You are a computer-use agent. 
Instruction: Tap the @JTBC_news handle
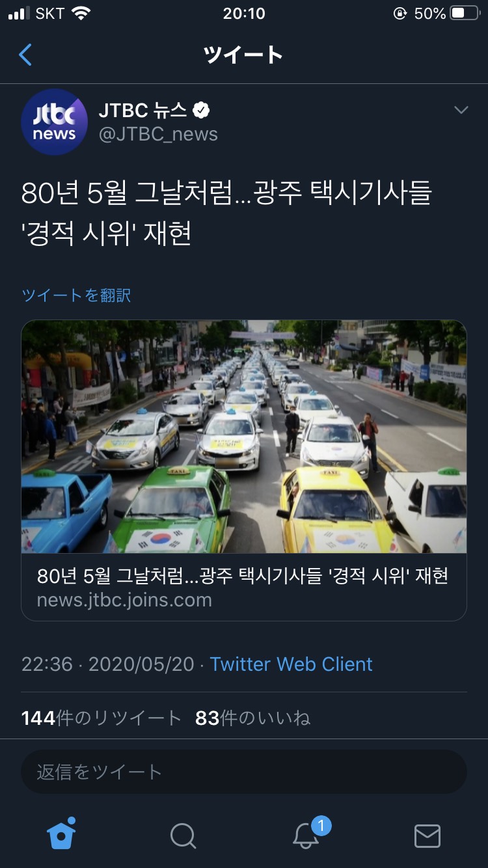pos(158,134)
